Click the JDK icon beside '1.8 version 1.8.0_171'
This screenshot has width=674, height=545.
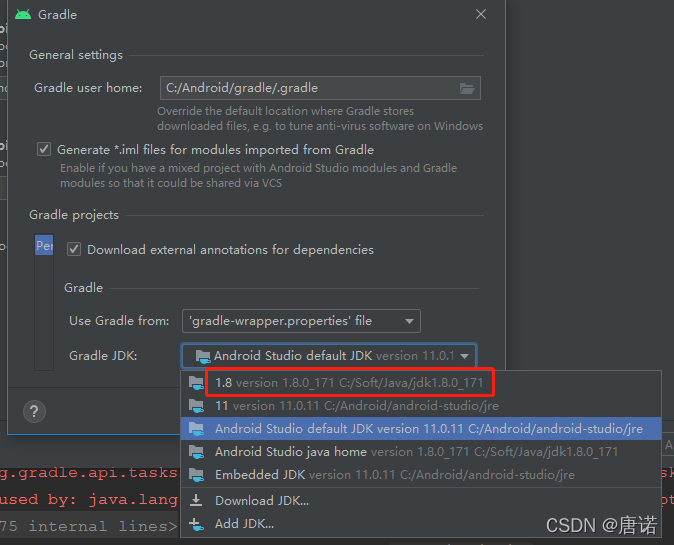pyautogui.click(x=196, y=383)
